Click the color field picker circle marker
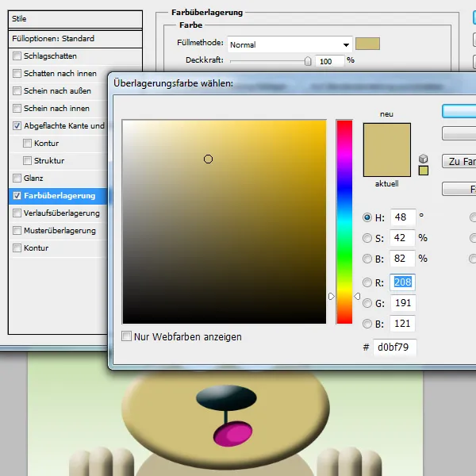 pyautogui.click(x=208, y=159)
